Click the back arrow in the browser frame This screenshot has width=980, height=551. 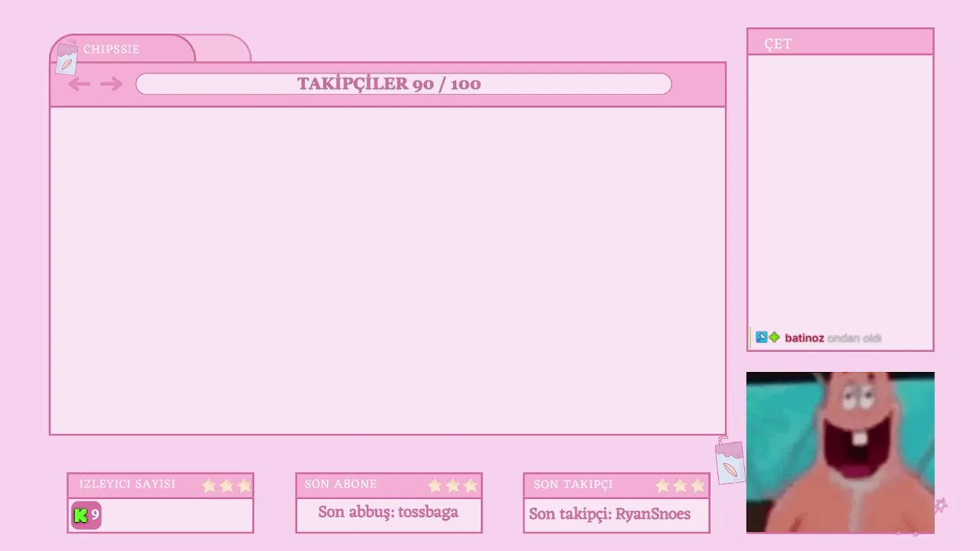tap(80, 84)
